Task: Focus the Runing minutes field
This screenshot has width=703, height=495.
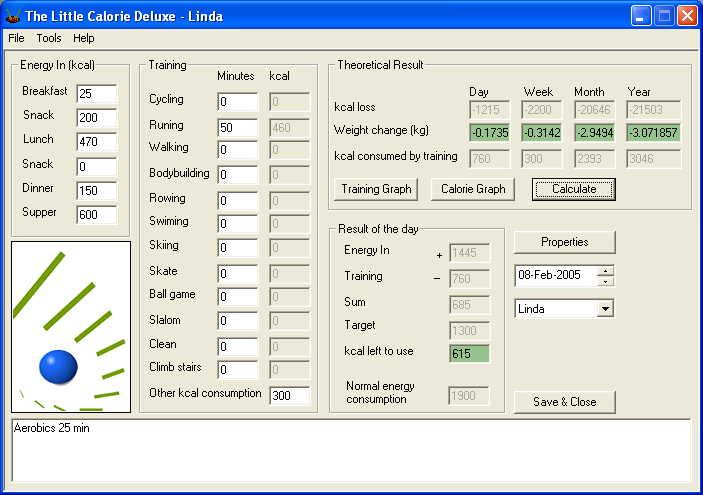Action: point(238,128)
